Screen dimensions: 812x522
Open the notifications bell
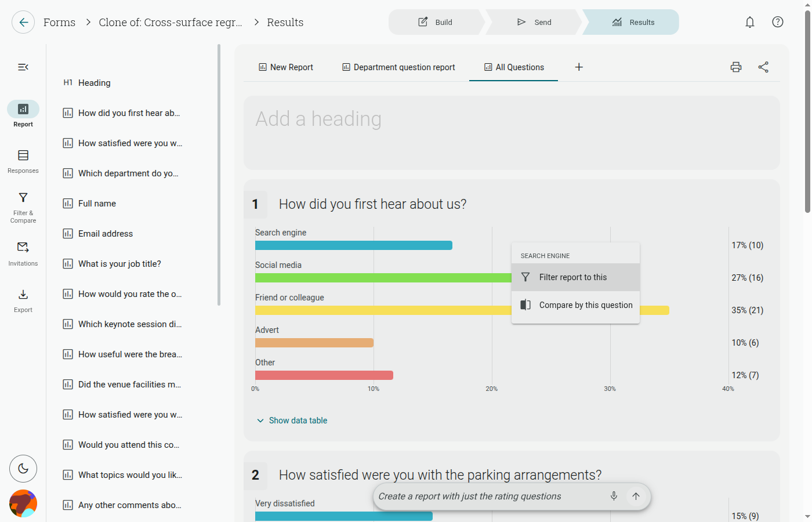pos(750,22)
